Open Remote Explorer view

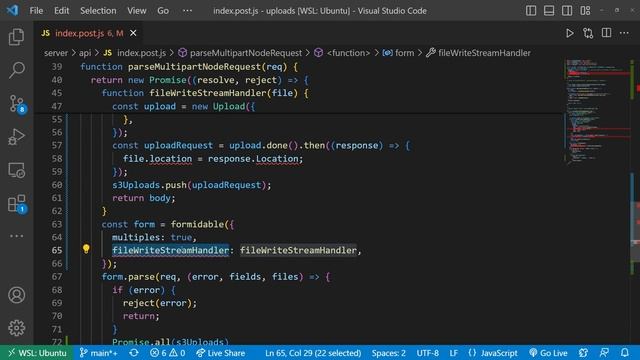(16, 170)
